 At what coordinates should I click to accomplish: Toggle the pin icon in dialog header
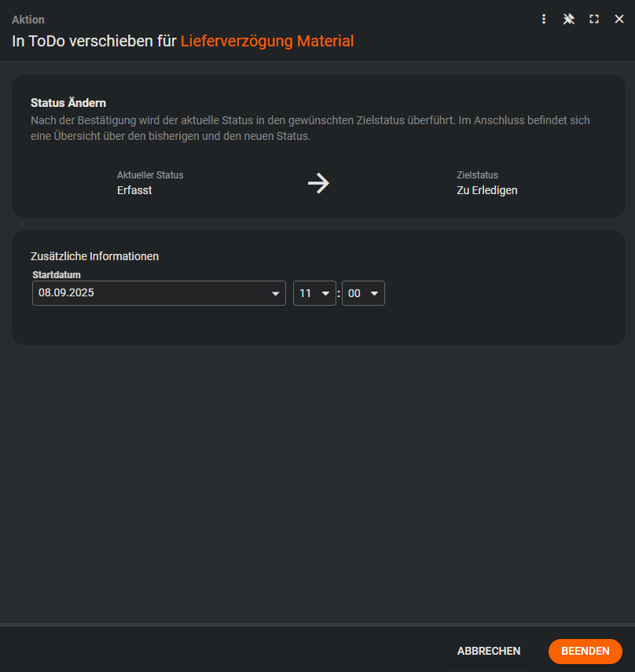[569, 19]
